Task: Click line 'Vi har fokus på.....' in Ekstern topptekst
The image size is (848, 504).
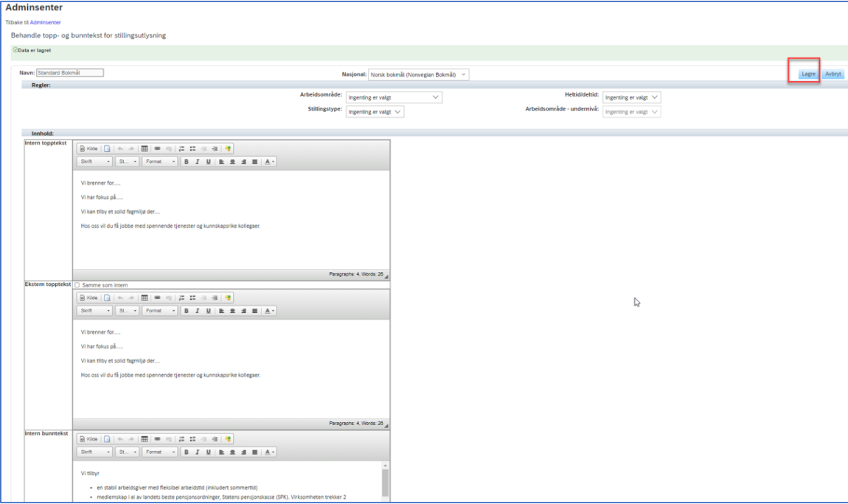Action: (x=102, y=346)
